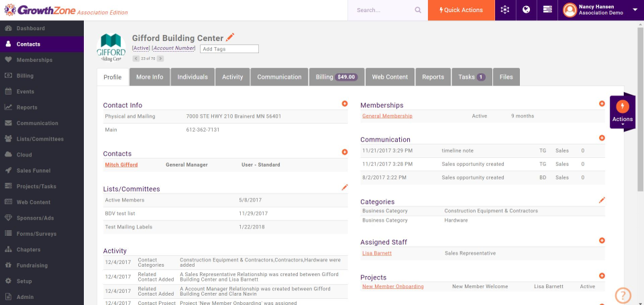Viewport: 644px width, 305px height.
Task: Open Chapters in the sidebar
Action: pyautogui.click(x=42, y=250)
